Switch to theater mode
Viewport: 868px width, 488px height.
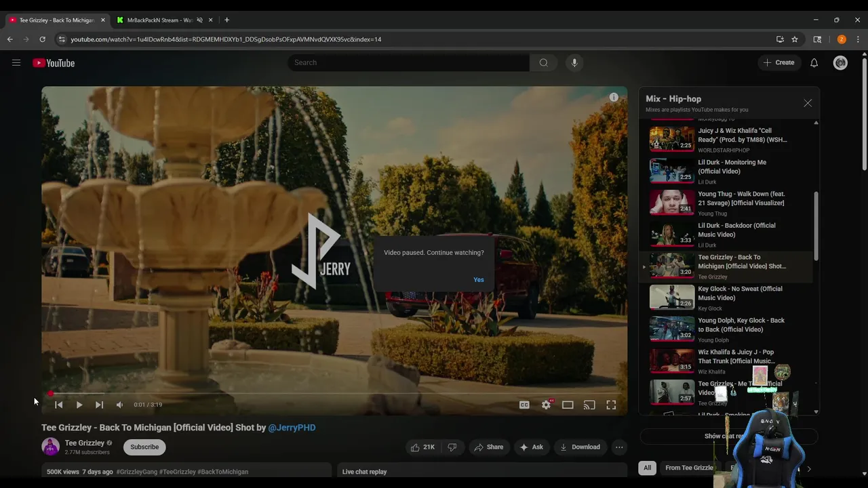click(x=568, y=405)
